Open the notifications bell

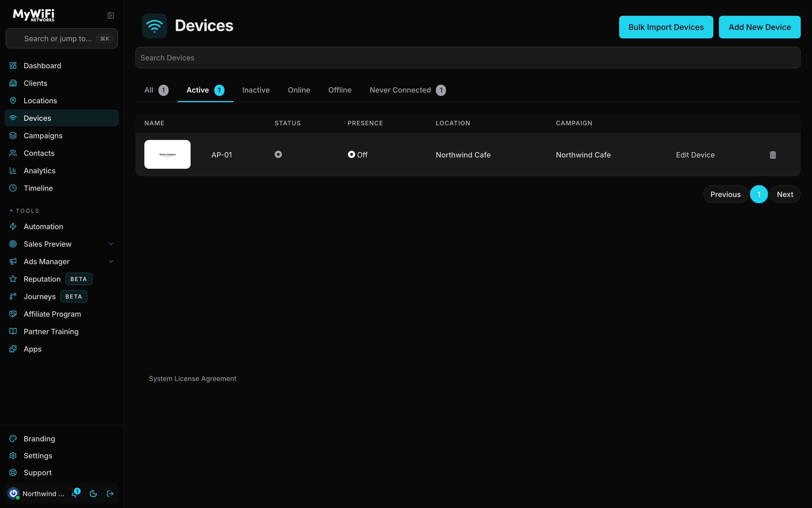point(76,493)
